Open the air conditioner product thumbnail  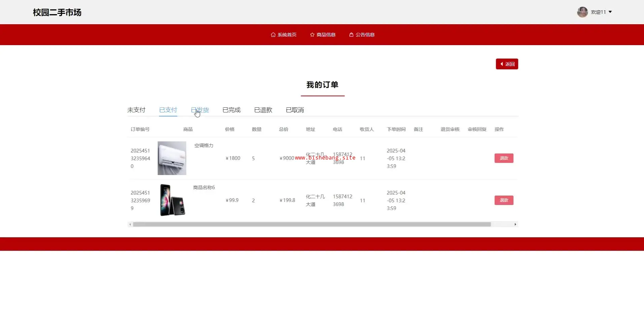click(172, 158)
